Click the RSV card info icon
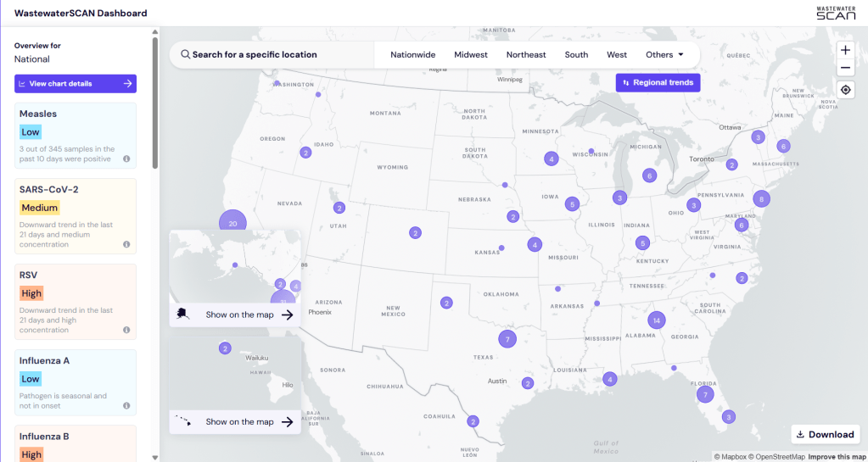Image resolution: width=868 pixels, height=462 pixels. [126, 330]
